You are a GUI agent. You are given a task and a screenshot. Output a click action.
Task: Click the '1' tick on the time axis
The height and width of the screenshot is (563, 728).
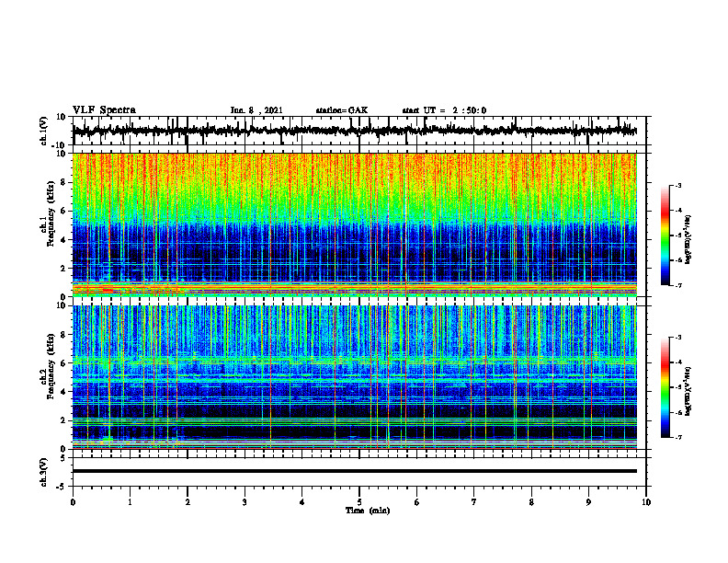point(130,502)
